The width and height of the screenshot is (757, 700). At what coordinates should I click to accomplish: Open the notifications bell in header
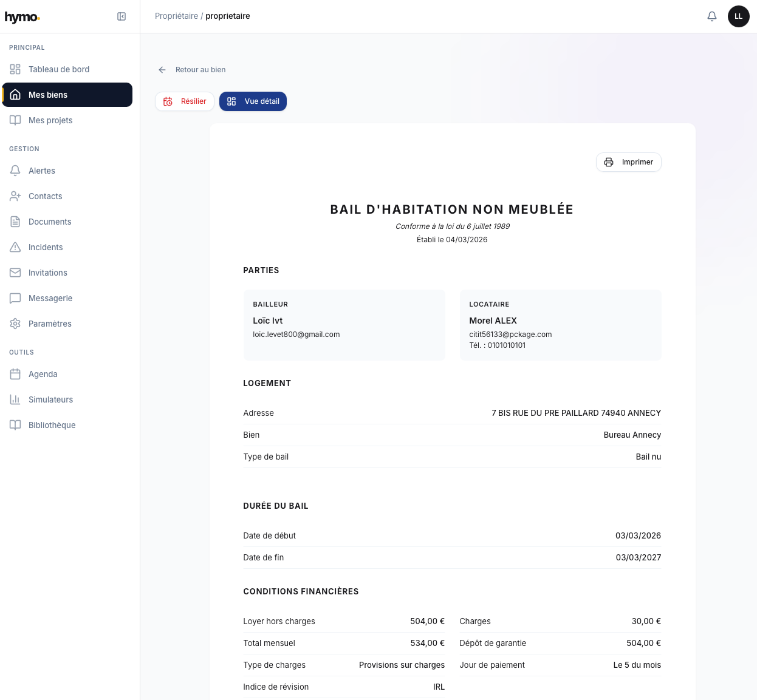tap(712, 16)
